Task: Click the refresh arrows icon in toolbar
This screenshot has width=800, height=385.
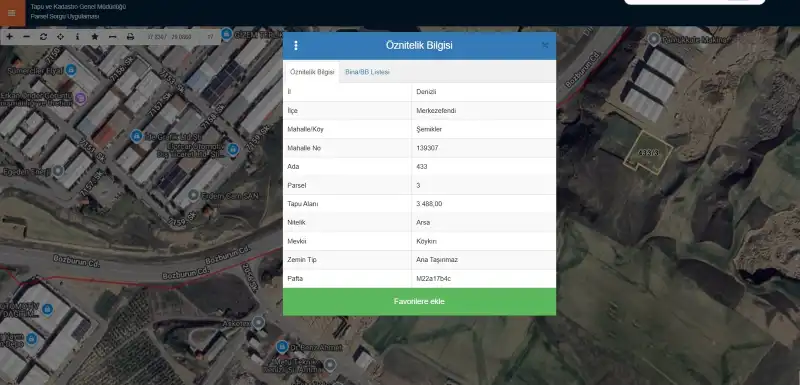Action: (43, 37)
